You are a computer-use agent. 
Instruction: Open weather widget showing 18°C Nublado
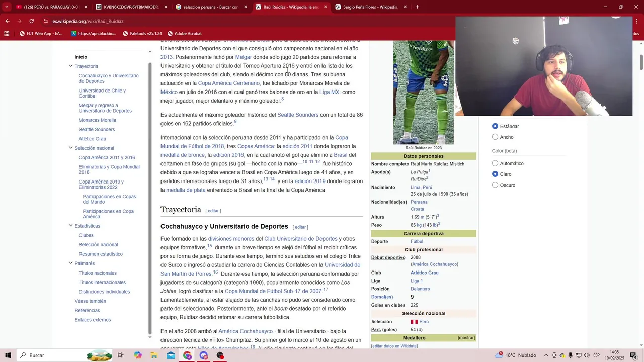(x=516, y=355)
